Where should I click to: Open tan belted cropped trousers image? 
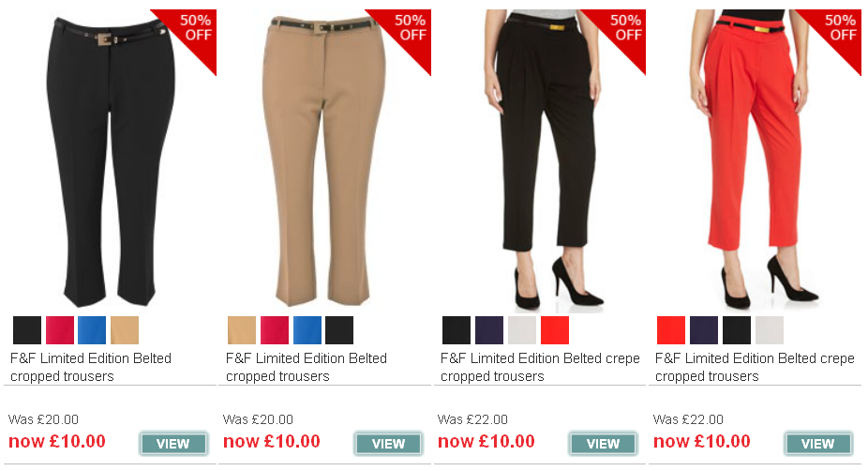323,160
